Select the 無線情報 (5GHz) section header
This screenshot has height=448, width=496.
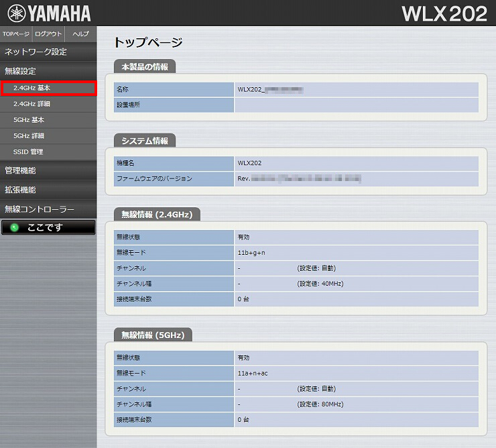[153, 335]
